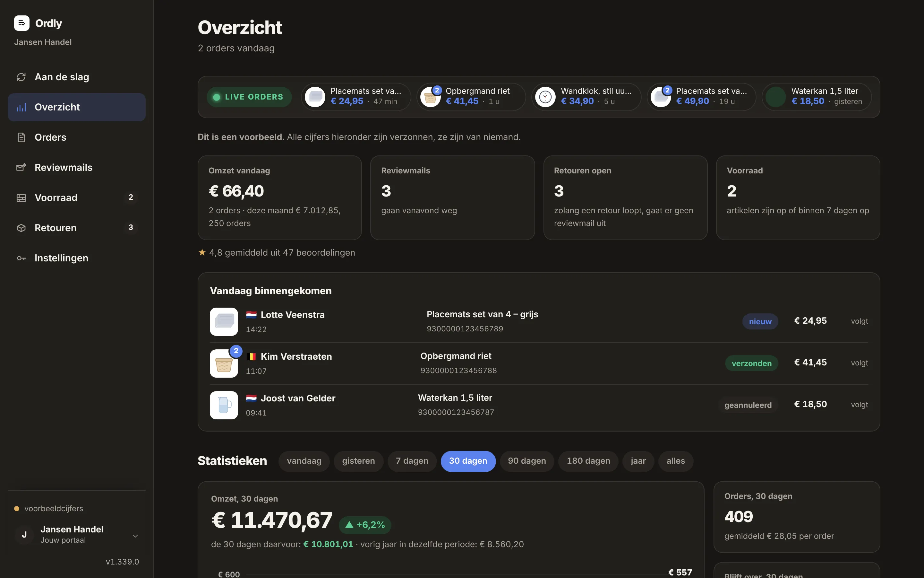Click the nieuw status badge
This screenshot has height=578, width=924.
pos(760,321)
